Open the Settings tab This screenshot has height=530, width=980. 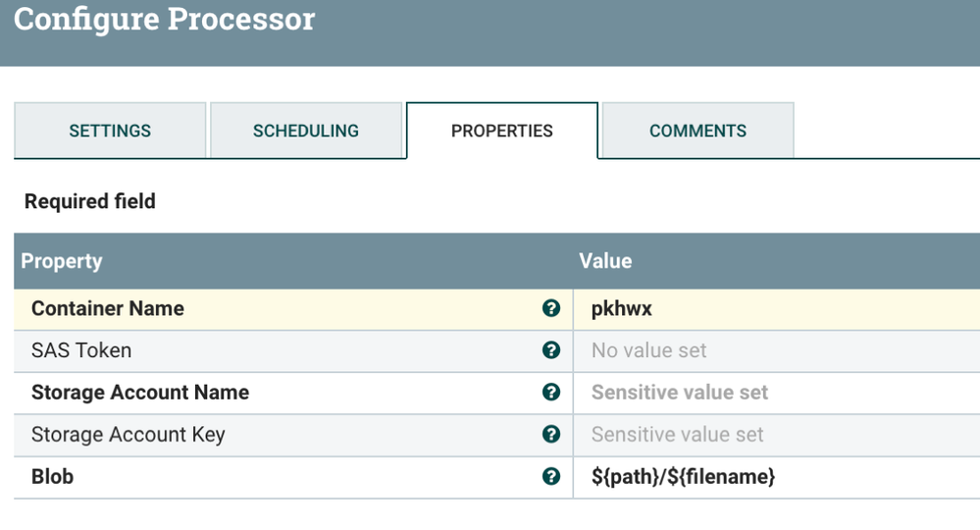click(110, 131)
